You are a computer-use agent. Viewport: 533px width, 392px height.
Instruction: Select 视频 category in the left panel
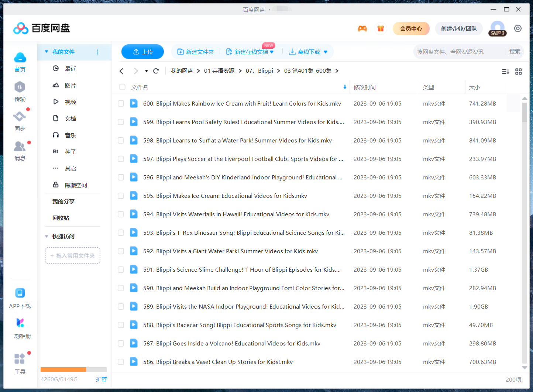tap(70, 102)
